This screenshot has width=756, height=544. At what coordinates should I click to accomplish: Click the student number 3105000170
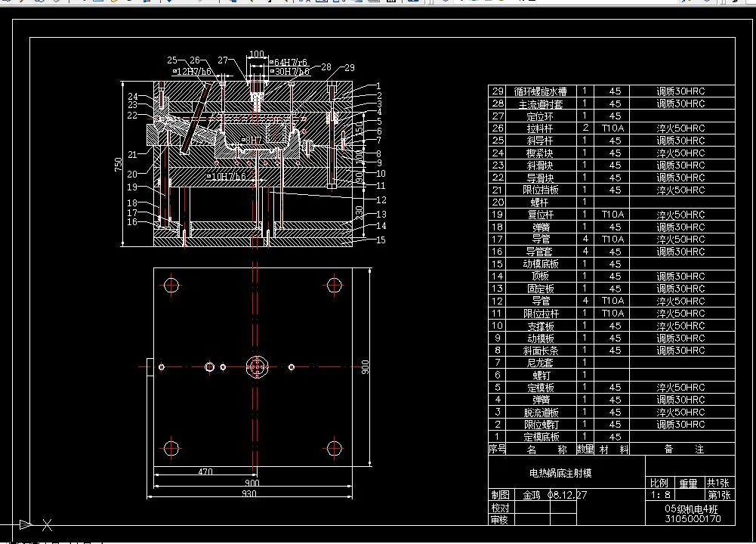click(693, 519)
